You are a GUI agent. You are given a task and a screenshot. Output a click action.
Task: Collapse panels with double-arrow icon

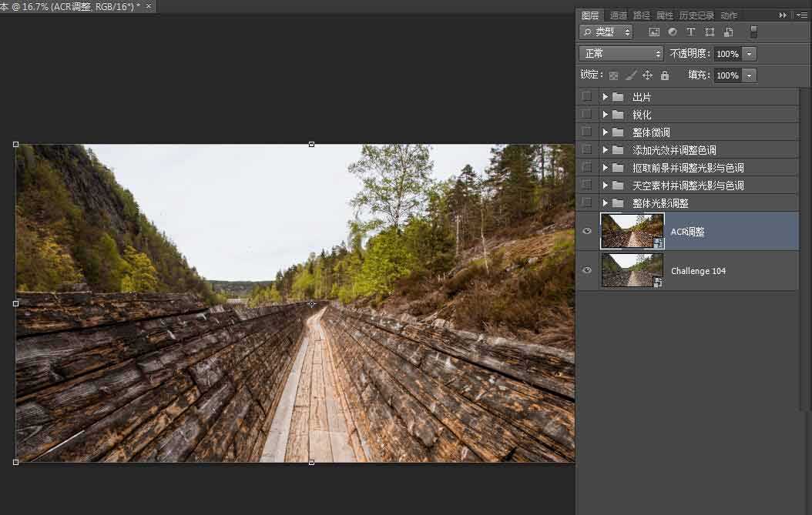click(783, 15)
